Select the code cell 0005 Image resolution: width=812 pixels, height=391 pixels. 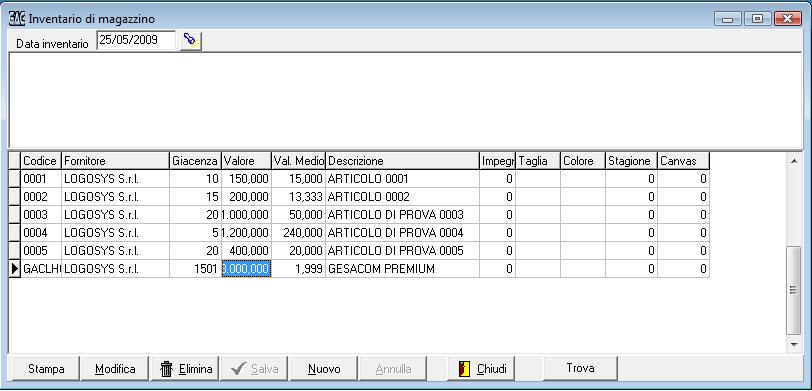[41, 251]
